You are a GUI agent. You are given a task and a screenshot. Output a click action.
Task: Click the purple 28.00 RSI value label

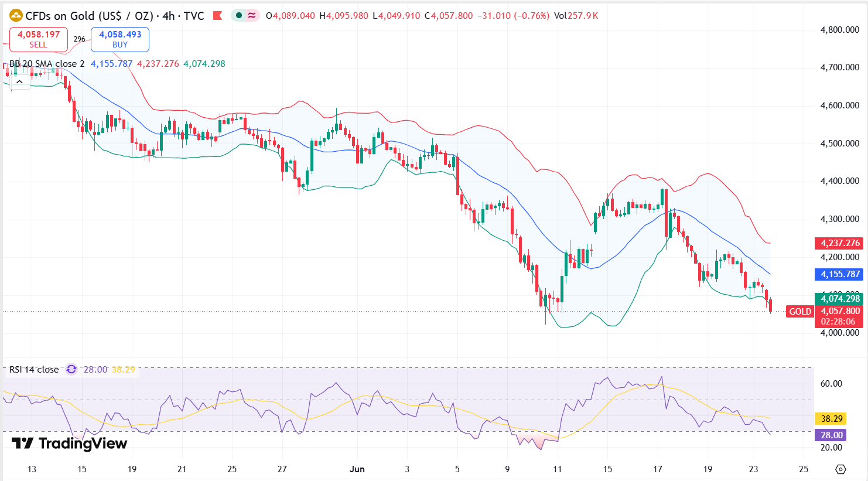831,435
